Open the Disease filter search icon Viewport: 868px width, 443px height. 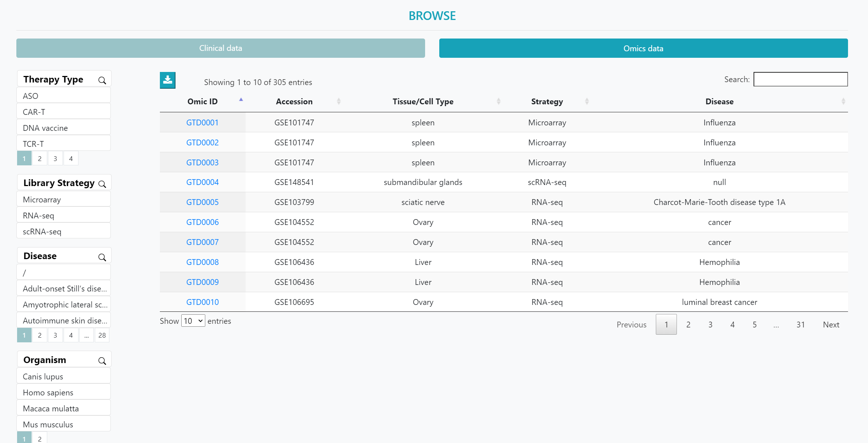coord(102,257)
